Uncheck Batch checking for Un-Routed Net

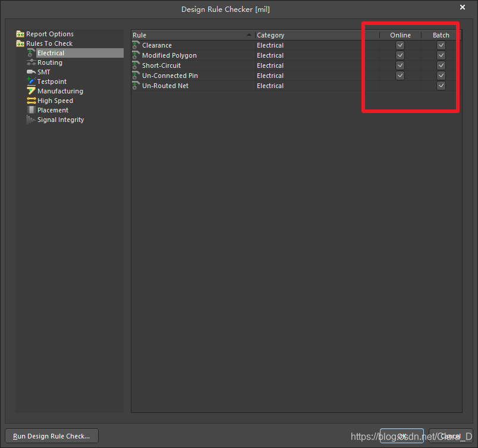click(441, 85)
